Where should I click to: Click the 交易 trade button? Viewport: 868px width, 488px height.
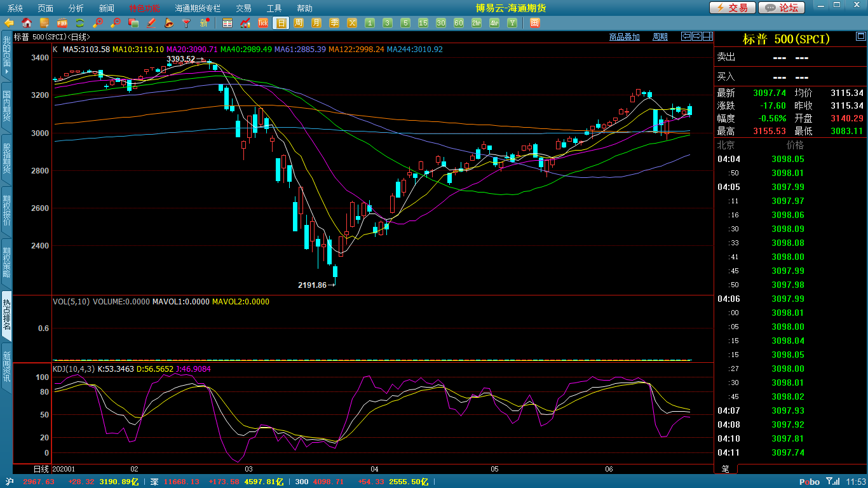733,8
